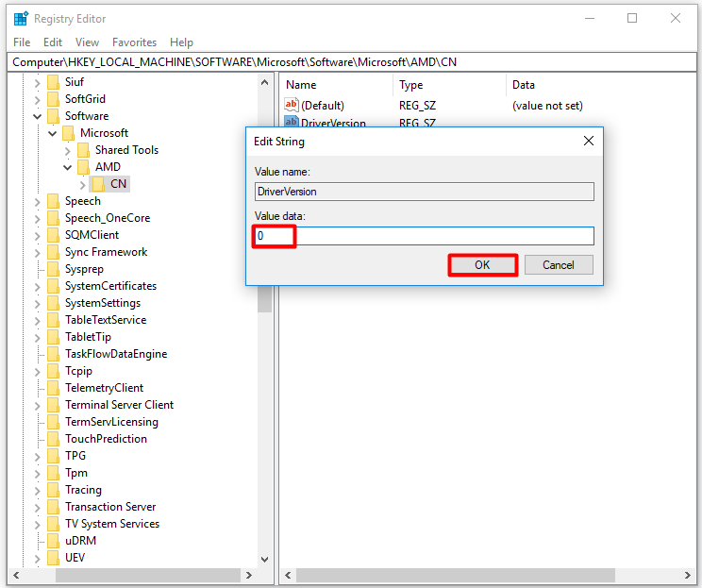702x588 pixels.
Task: Click the Data column header
Action: (x=524, y=85)
